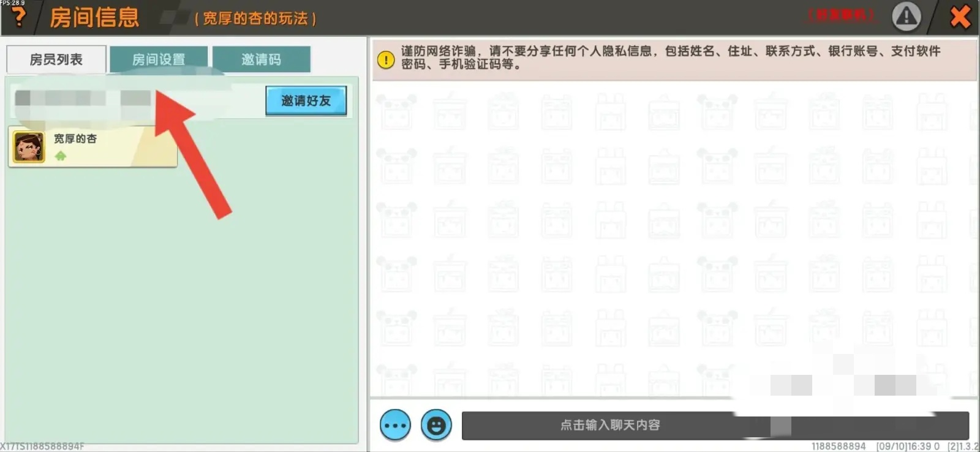
Task: Open the 房间设置 tab
Action: [x=159, y=59]
